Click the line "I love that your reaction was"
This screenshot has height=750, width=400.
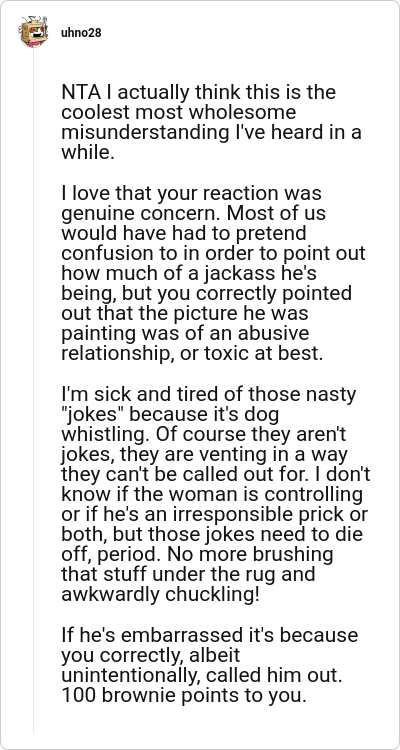pyautogui.click(x=191, y=193)
